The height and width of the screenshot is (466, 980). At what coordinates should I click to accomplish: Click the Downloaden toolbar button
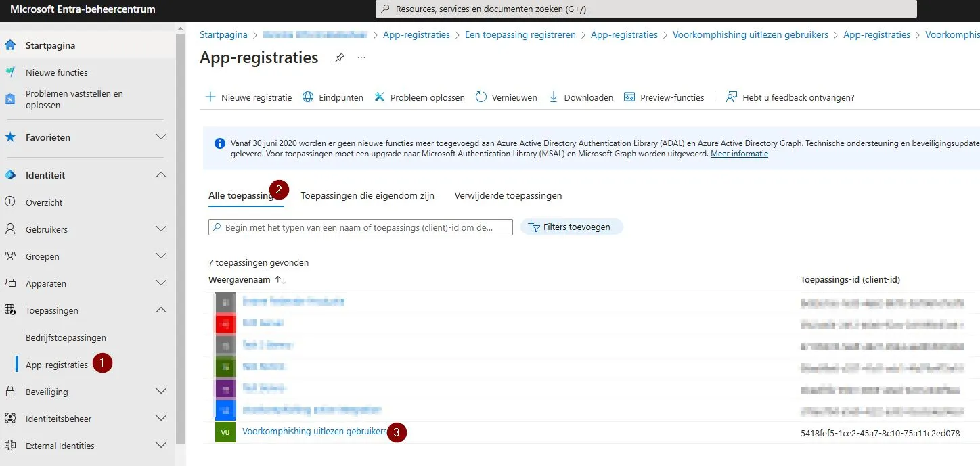pyautogui.click(x=581, y=97)
